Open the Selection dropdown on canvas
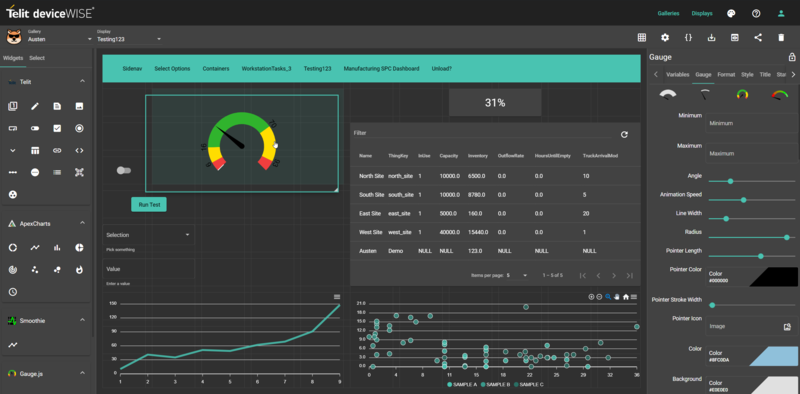 pyautogui.click(x=148, y=235)
